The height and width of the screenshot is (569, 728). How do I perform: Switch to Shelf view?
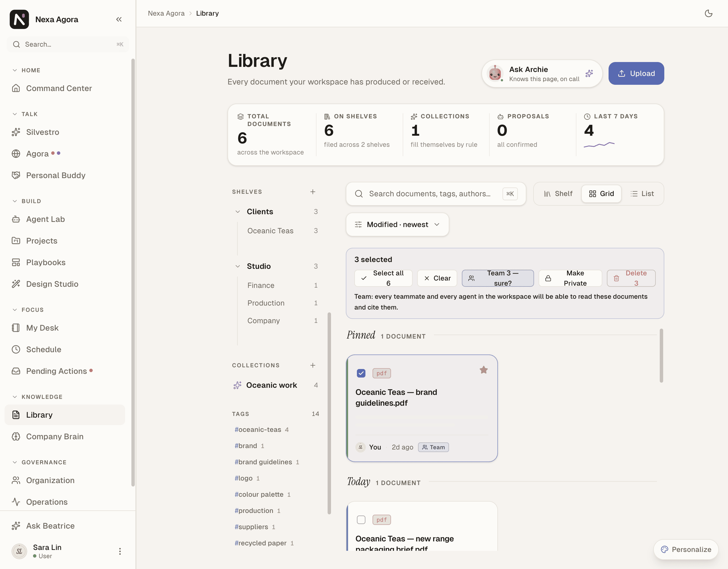point(558,194)
